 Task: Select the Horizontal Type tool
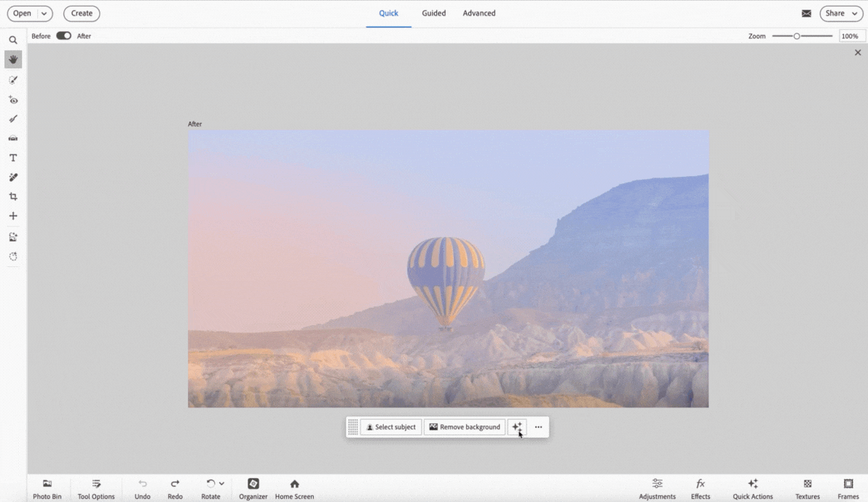(x=13, y=158)
